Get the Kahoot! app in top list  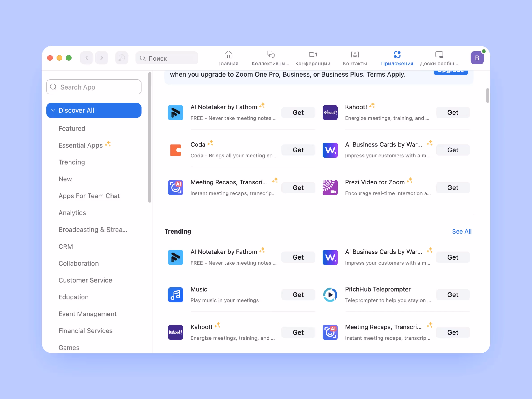[x=452, y=113]
